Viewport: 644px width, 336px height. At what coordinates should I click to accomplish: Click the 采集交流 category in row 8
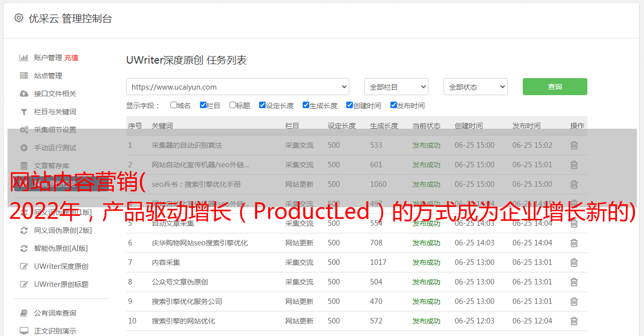pos(299,282)
